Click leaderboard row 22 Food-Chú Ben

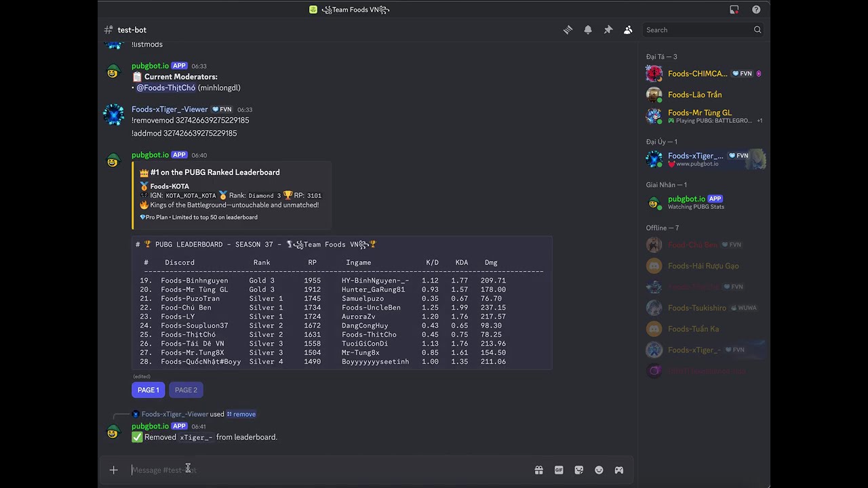(x=323, y=307)
